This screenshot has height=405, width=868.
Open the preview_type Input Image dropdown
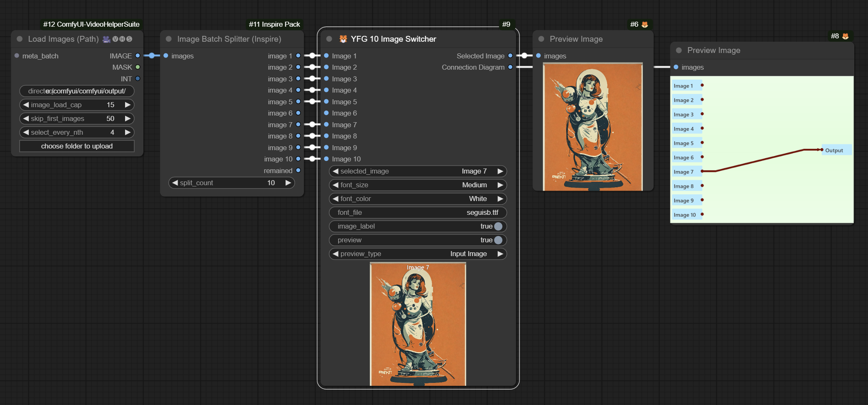coord(418,254)
